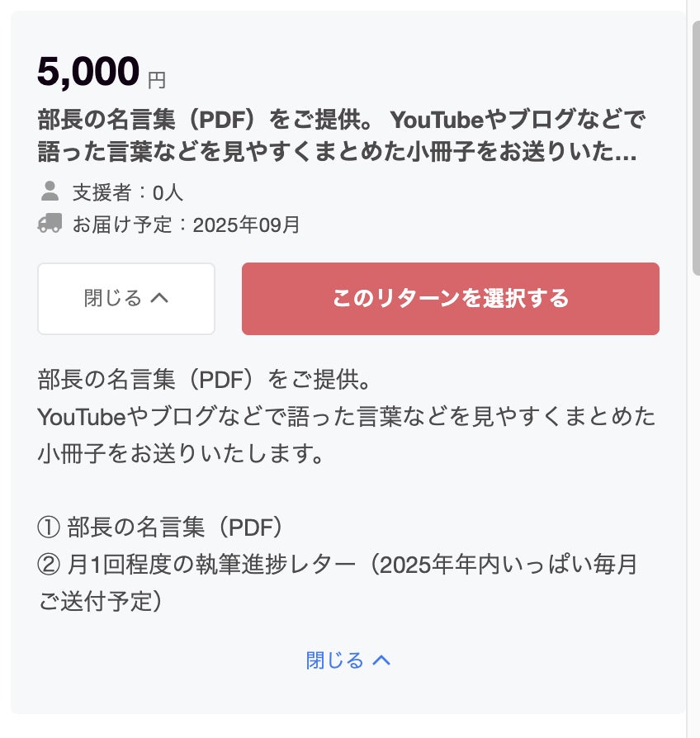Click the line 小冊子をお送りいたします。
Viewport: 700px width, 738px height.
[x=180, y=453]
